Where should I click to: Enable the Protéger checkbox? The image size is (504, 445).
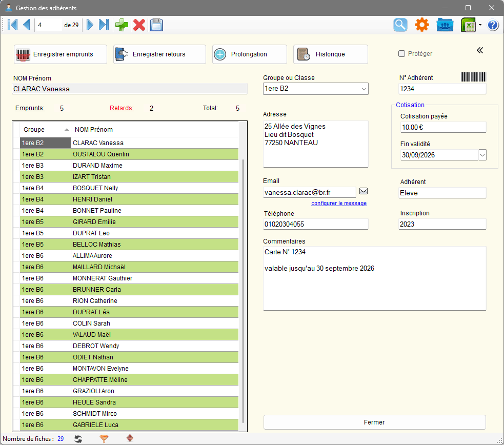pyautogui.click(x=402, y=54)
